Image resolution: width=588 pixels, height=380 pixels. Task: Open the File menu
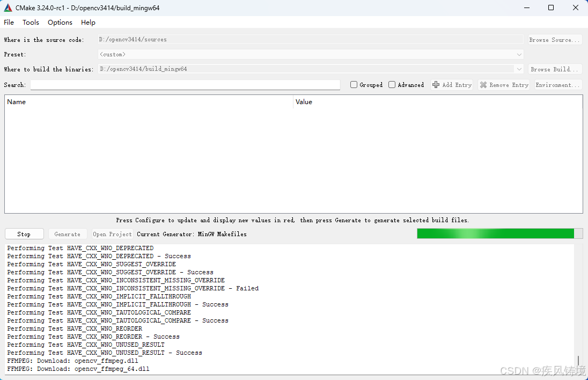click(9, 23)
